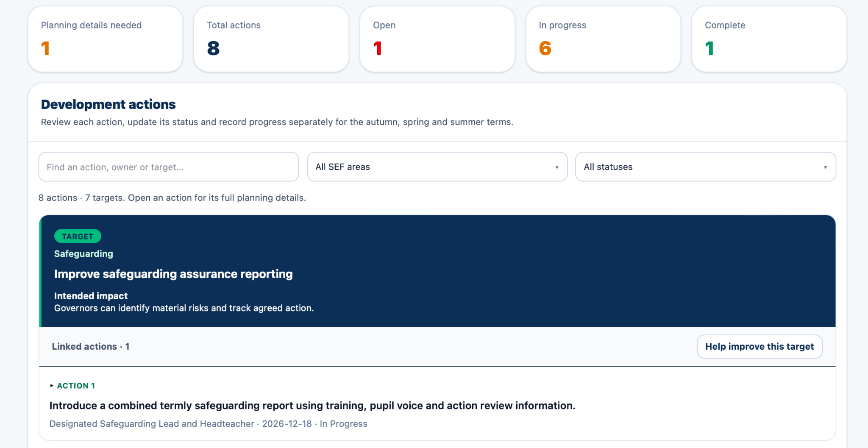Viewport: 868px width, 448px height.
Task: Click the '8 actions · 7 targets' summary text
Action: (x=172, y=198)
